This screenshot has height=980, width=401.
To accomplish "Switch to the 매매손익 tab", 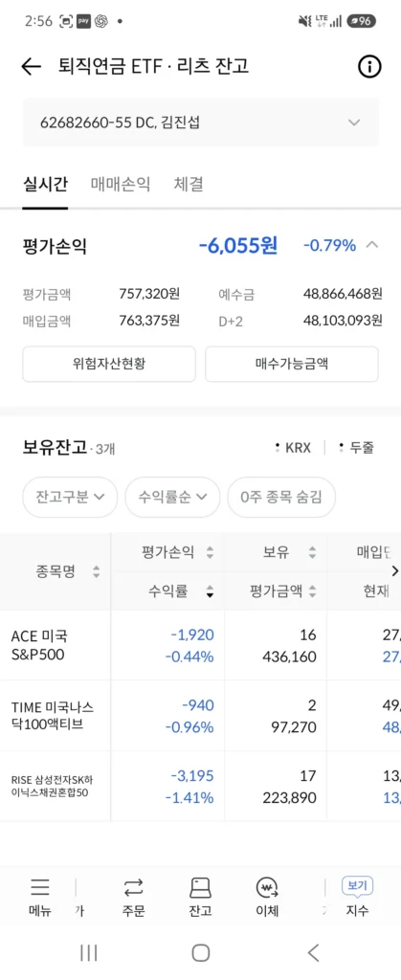I will (x=121, y=185).
